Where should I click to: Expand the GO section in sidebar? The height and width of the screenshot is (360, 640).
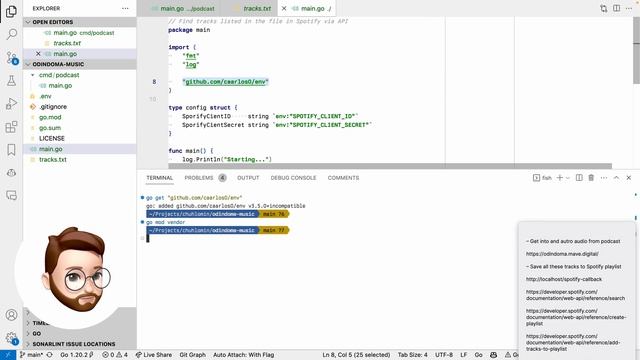point(80,333)
